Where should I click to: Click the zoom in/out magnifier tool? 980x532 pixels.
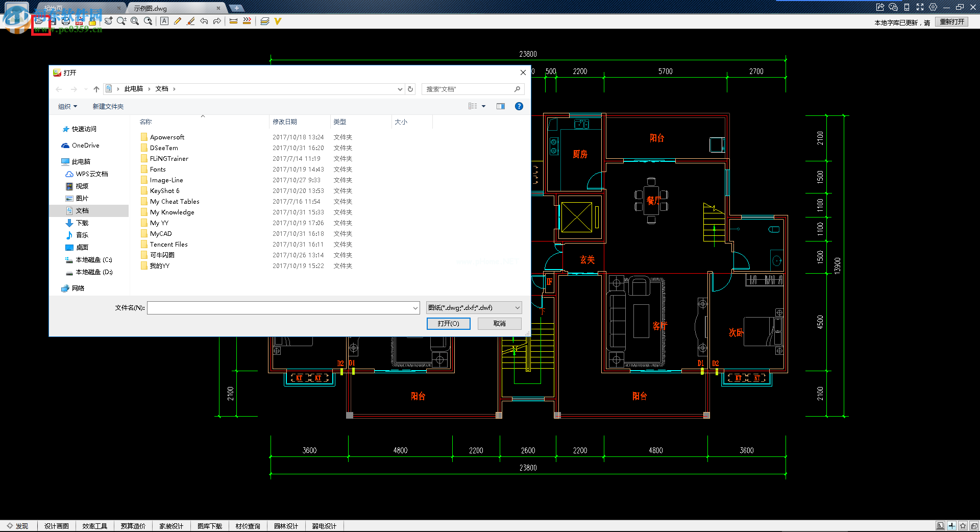tap(121, 21)
